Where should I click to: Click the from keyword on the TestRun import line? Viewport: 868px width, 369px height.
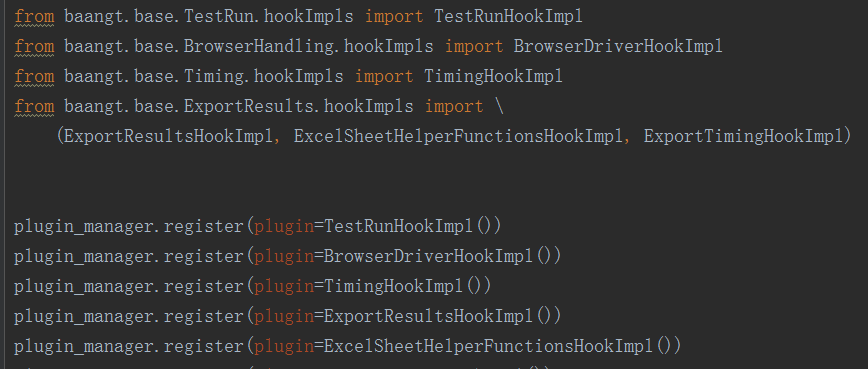pyautogui.click(x=34, y=17)
